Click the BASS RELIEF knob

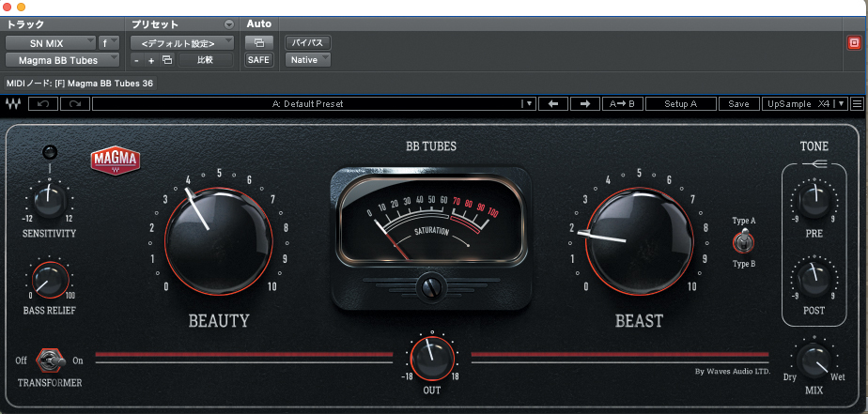point(49,279)
